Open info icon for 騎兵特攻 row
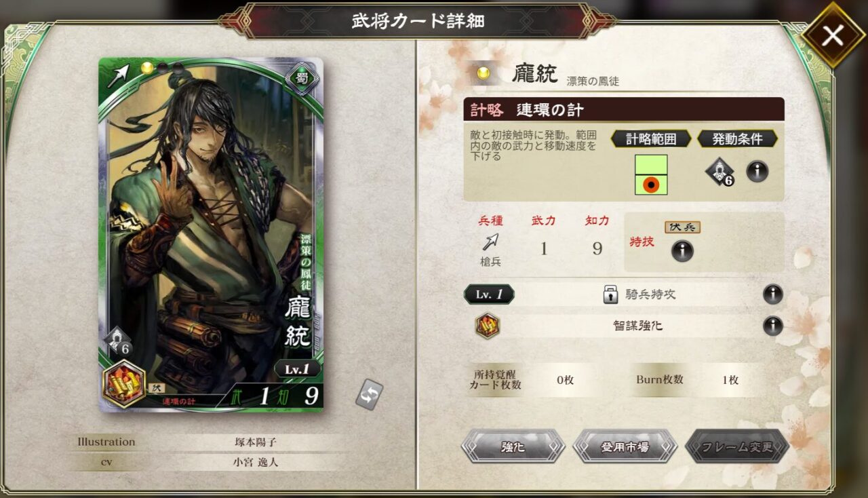Image resolution: width=868 pixels, height=498 pixels. [773, 294]
